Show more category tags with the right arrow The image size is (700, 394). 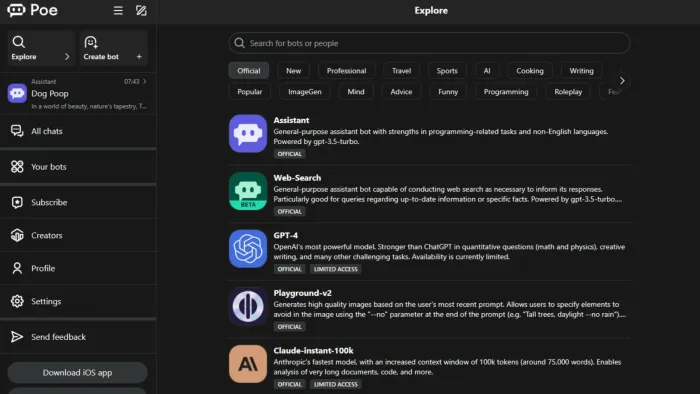click(x=622, y=81)
